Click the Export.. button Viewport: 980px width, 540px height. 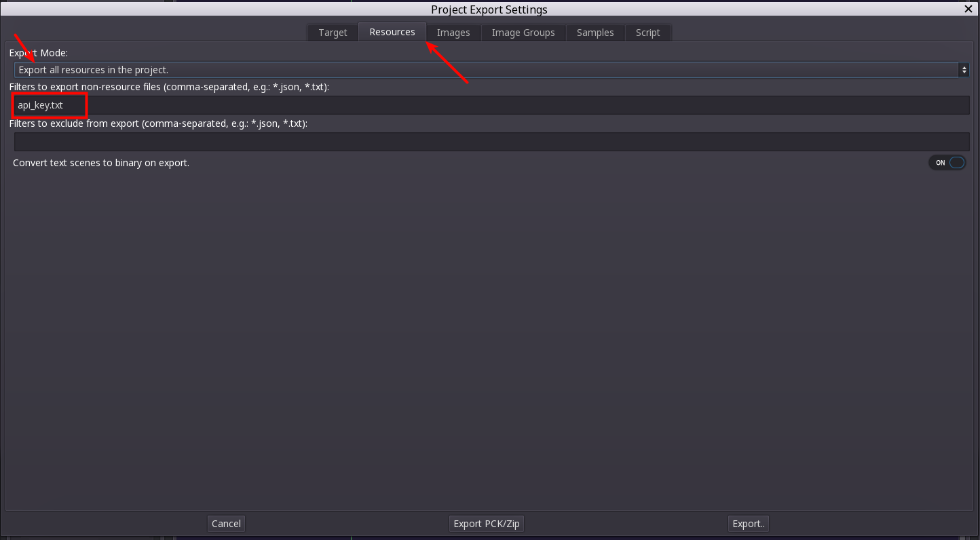[x=749, y=524]
